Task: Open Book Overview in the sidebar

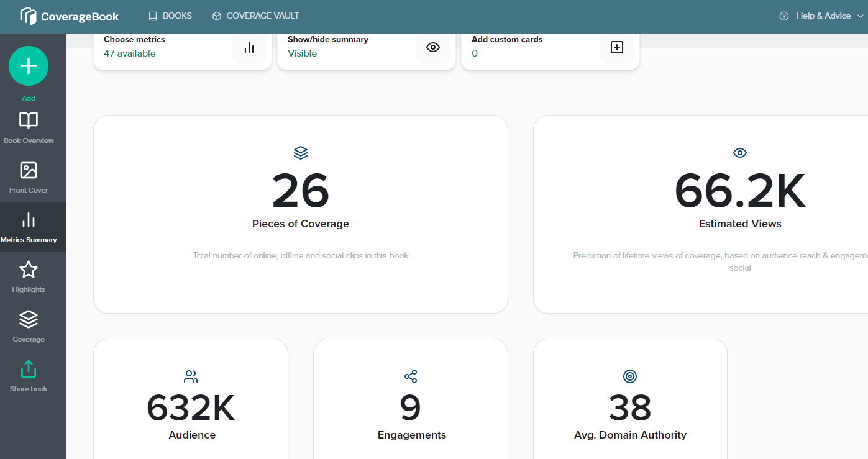Action: 29,128
